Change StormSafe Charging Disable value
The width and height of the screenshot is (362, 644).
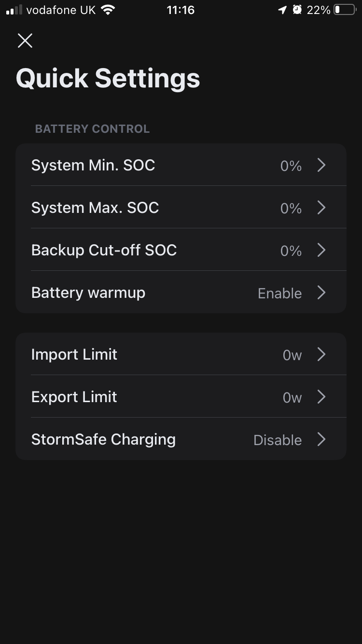pyautogui.click(x=278, y=440)
